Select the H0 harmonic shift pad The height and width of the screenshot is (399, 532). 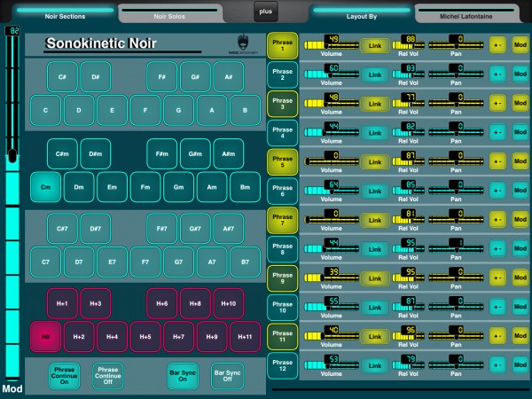45,337
